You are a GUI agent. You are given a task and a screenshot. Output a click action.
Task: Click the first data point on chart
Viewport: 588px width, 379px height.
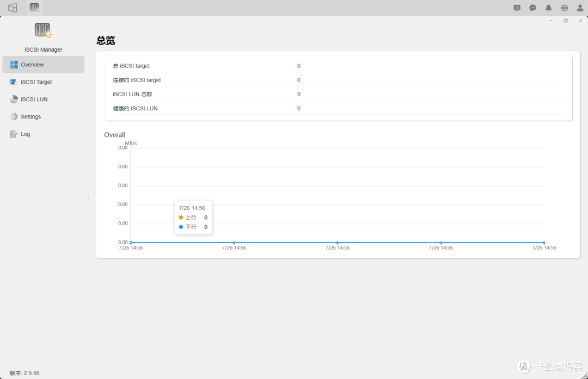point(131,243)
